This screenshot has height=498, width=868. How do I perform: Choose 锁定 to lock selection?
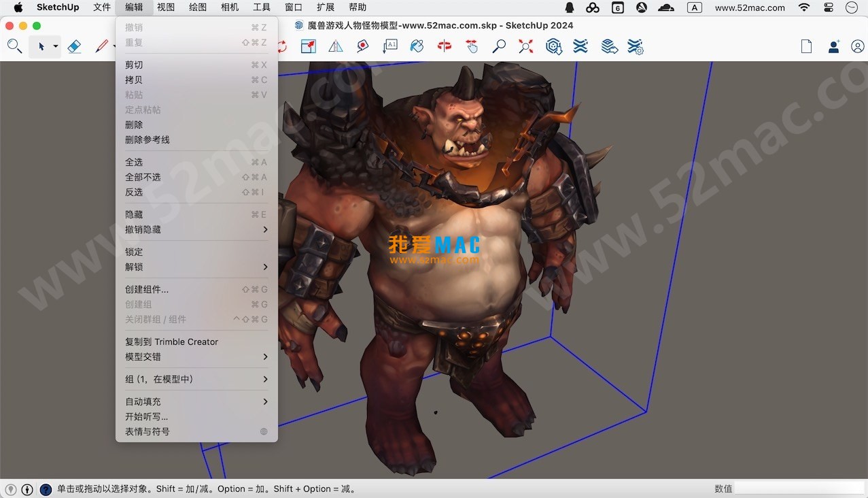pos(196,252)
